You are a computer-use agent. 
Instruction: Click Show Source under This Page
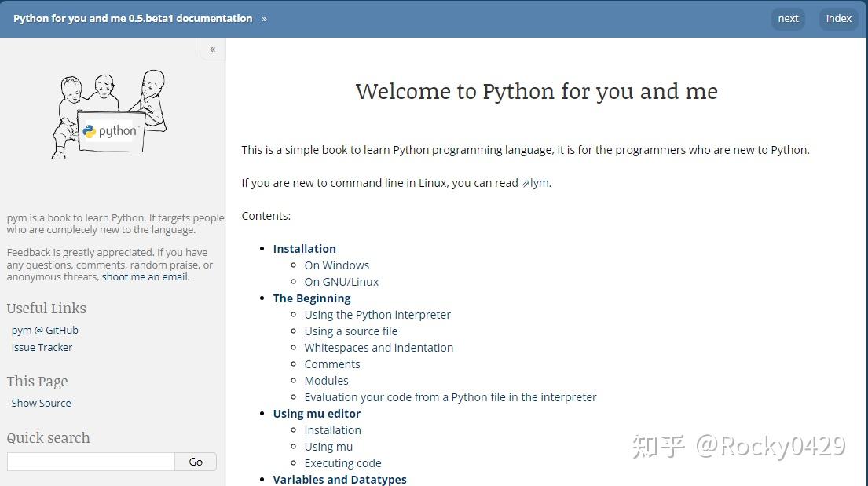tap(41, 403)
